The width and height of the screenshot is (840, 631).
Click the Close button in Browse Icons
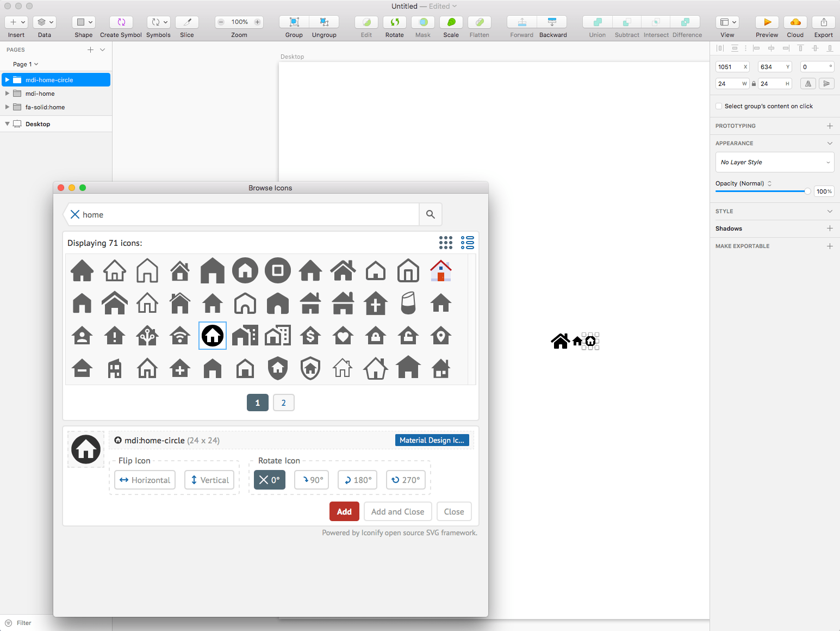454,511
